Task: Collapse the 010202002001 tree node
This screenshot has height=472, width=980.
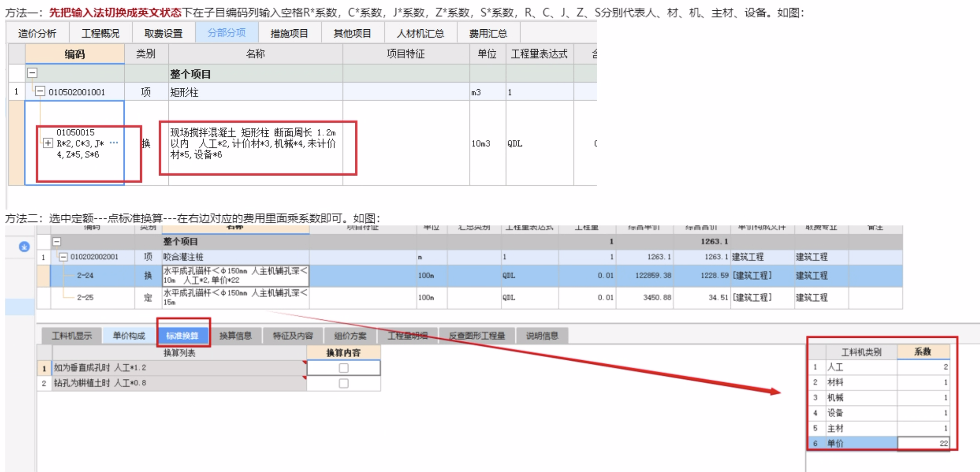Action: [x=64, y=257]
